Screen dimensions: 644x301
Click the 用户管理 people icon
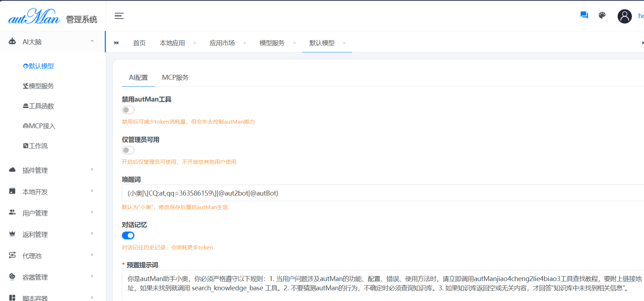(12, 212)
